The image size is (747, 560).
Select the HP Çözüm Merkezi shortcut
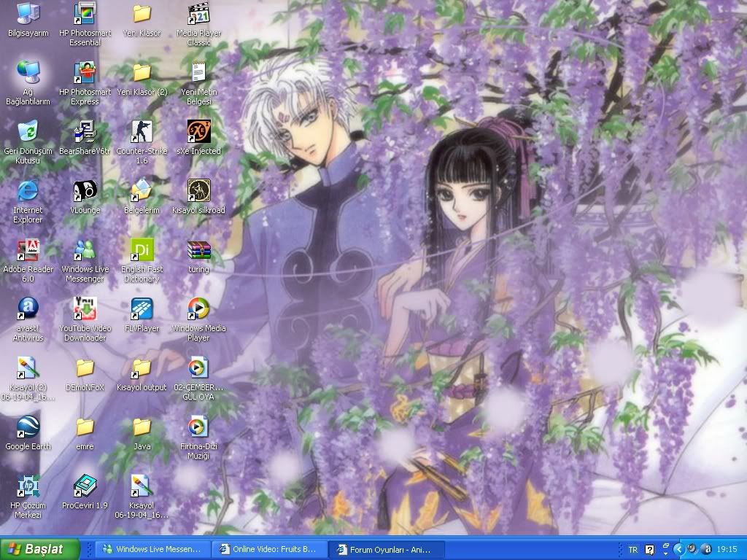[28, 496]
